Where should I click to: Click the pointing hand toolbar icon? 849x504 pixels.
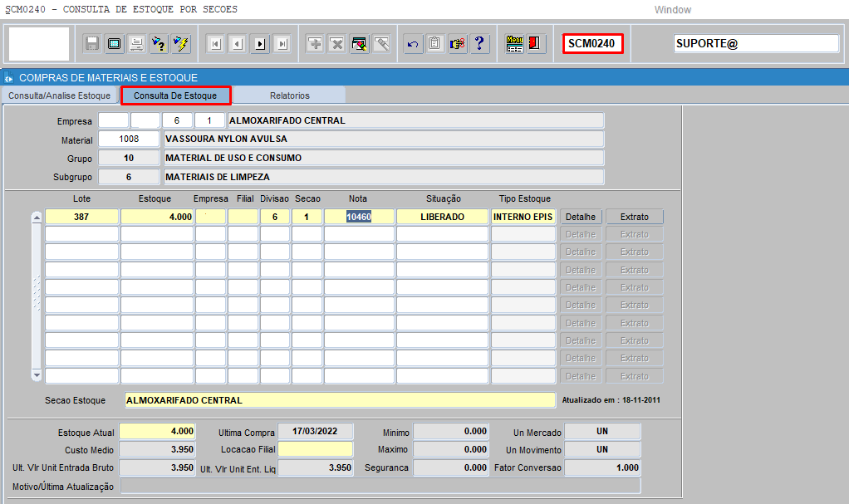[x=457, y=43]
